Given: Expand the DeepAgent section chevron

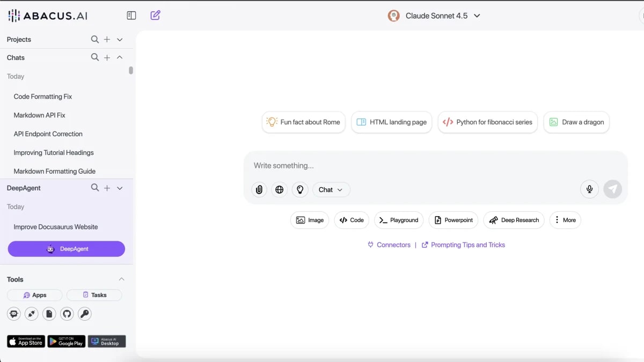Looking at the screenshot, I should tap(120, 188).
